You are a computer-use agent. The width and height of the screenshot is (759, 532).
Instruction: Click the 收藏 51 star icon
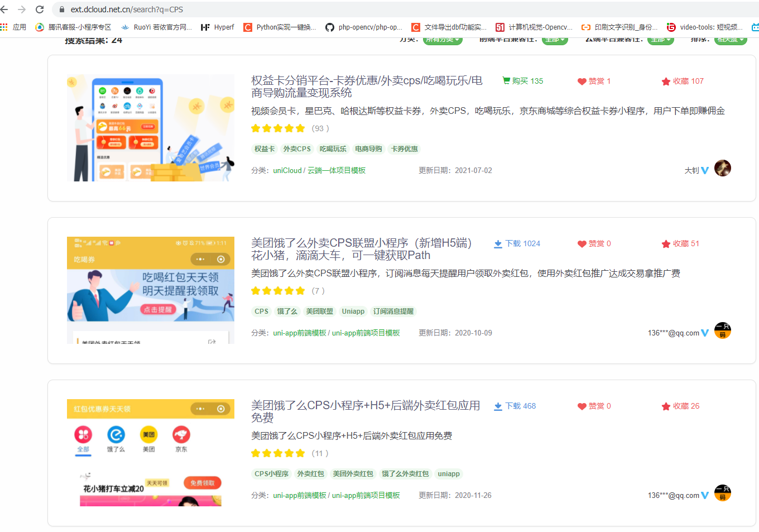coord(666,244)
